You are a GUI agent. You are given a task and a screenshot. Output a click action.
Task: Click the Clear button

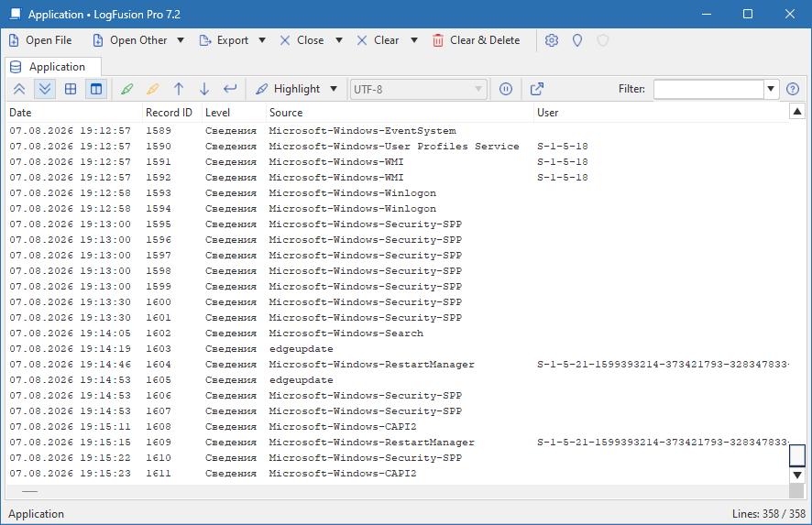pyautogui.click(x=378, y=40)
